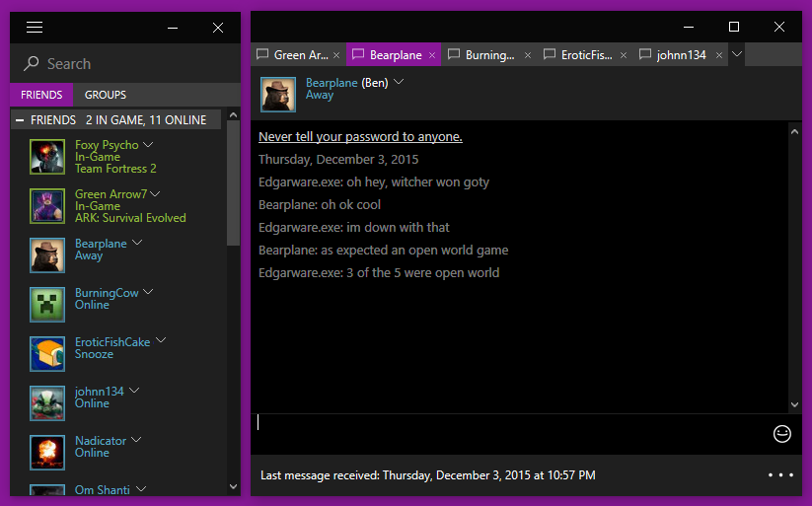This screenshot has height=506, width=812.
Task: Click Nadicator's explosion avatar
Action: pos(46,453)
